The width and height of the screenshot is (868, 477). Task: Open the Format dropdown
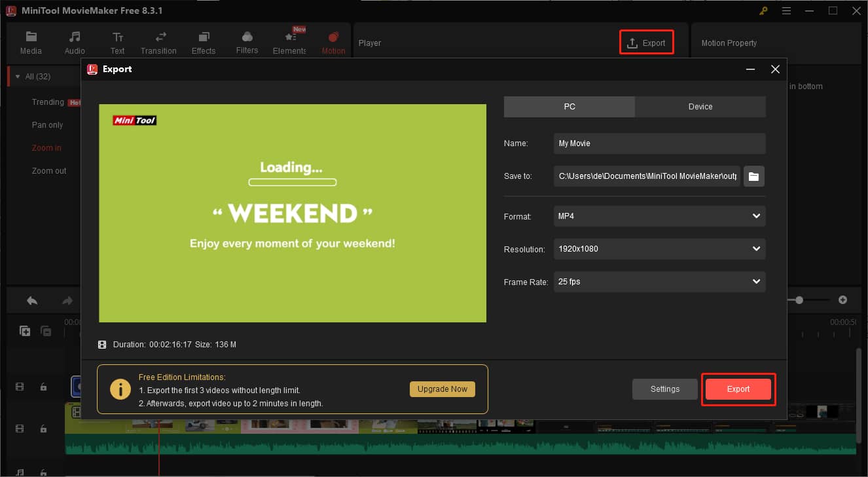659,216
